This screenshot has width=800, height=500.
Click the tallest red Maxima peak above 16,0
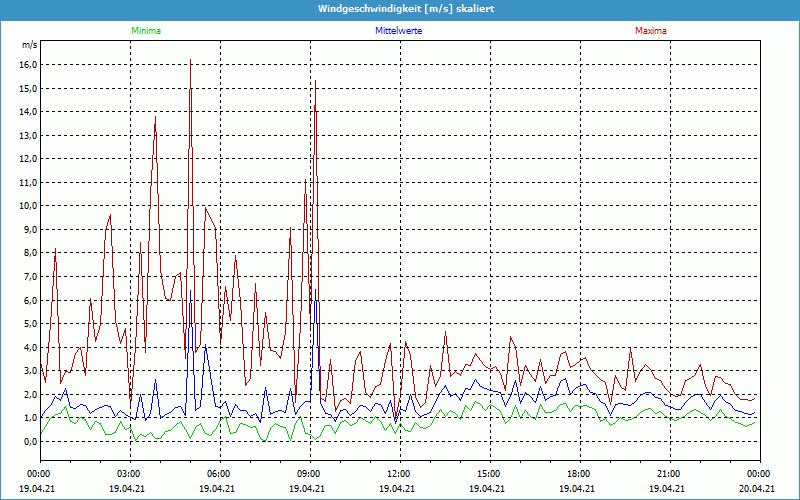coord(190,60)
